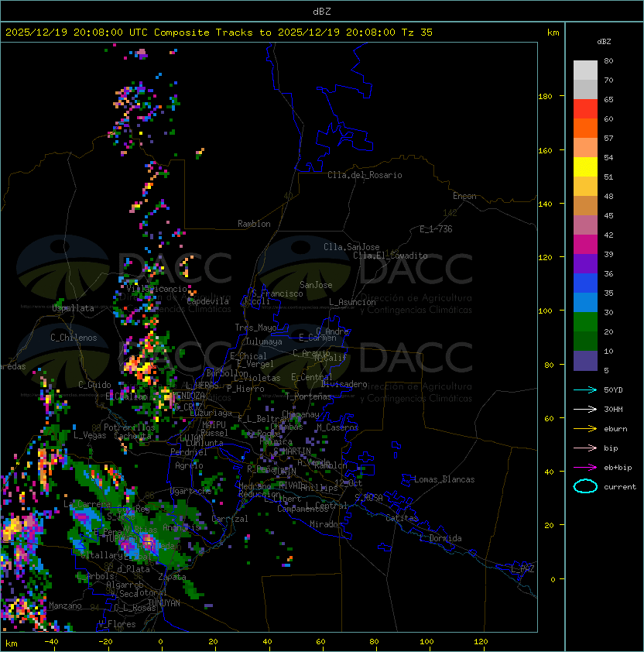The image size is (644, 652).
Task: Click the 'Agrelo' map label
Action: click(x=189, y=465)
